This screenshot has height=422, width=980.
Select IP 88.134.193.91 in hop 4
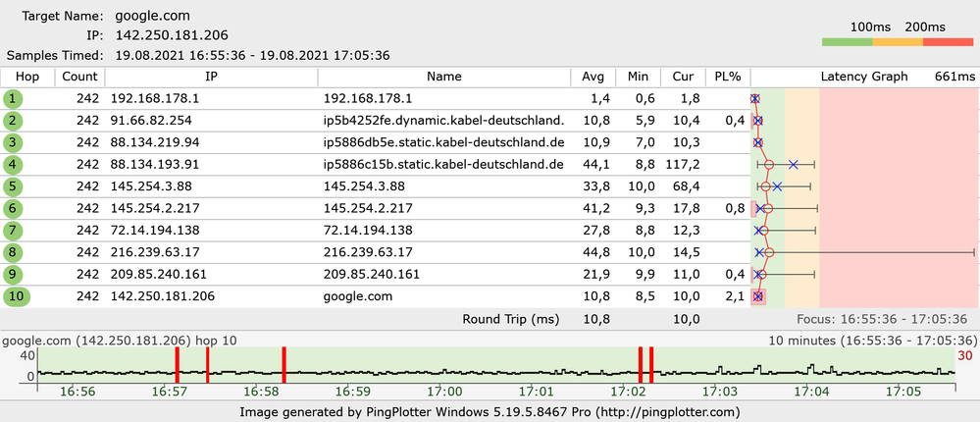click(155, 165)
